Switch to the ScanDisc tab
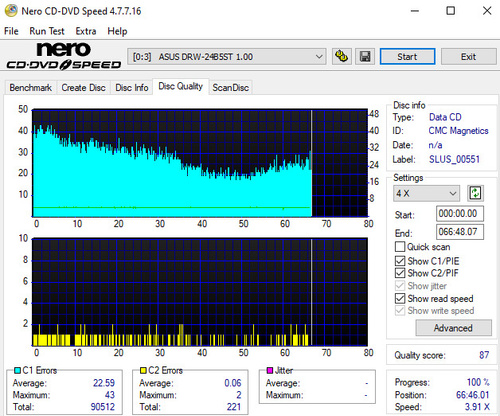 [231, 88]
